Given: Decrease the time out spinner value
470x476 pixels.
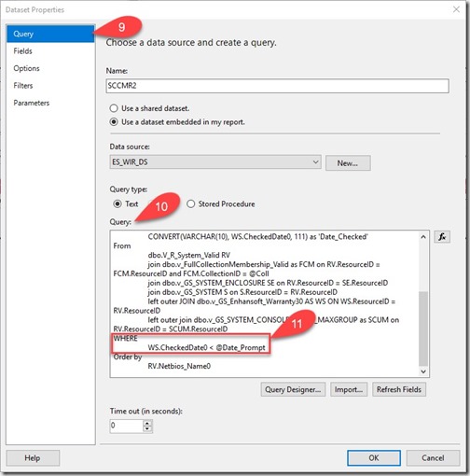Looking at the screenshot, I should pos(147,429).
